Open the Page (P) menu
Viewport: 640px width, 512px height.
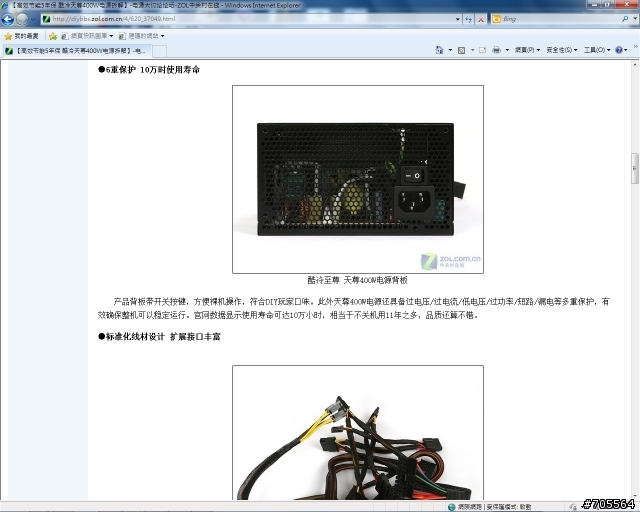pos(527,50)
